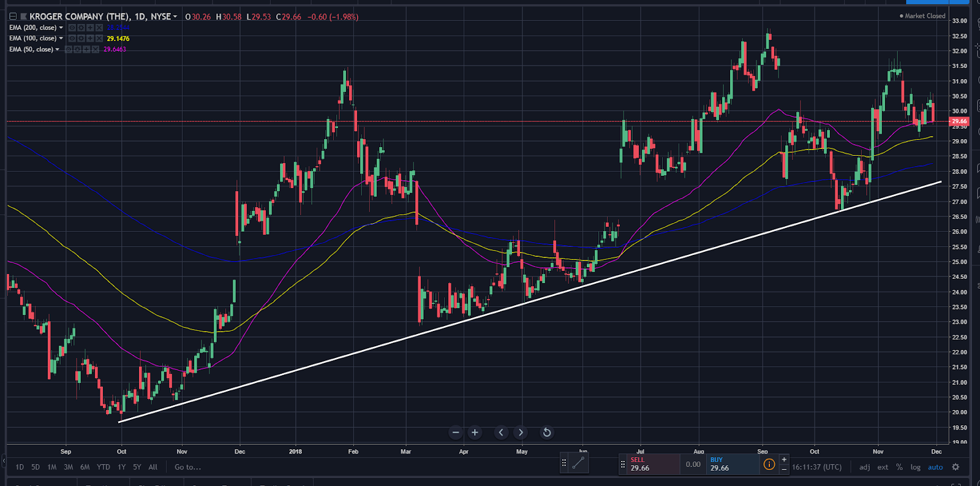The height and width of the screenshot is (486, 980).
Task: Open settings gear for EMA 50 indicator
Action: (x=77, y=49)
